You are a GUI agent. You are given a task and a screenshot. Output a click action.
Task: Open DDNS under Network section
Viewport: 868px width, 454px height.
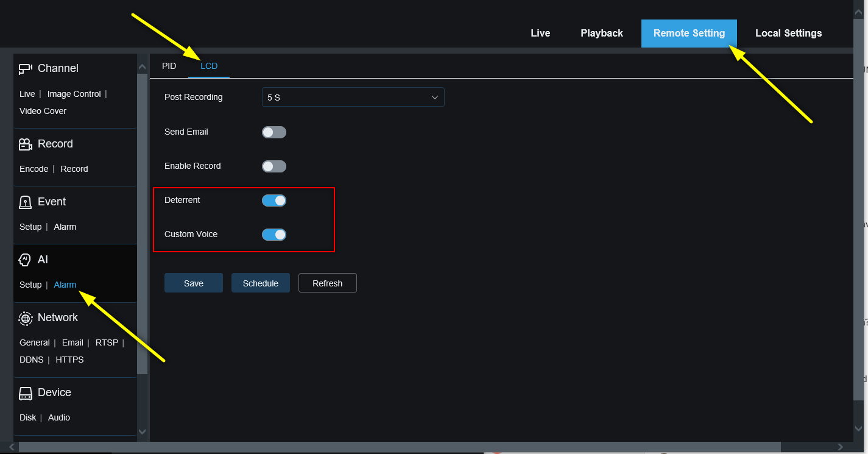pos(32,360)
